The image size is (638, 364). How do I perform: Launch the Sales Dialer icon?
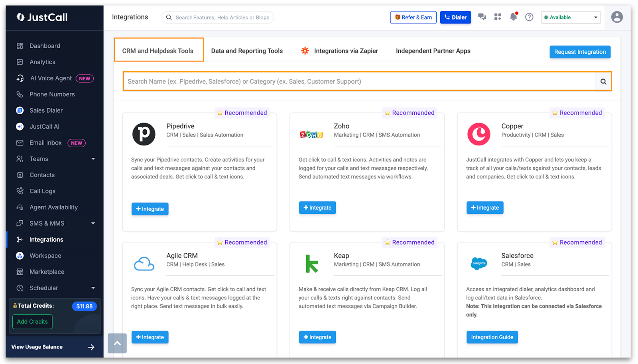(x=20, y=110)
